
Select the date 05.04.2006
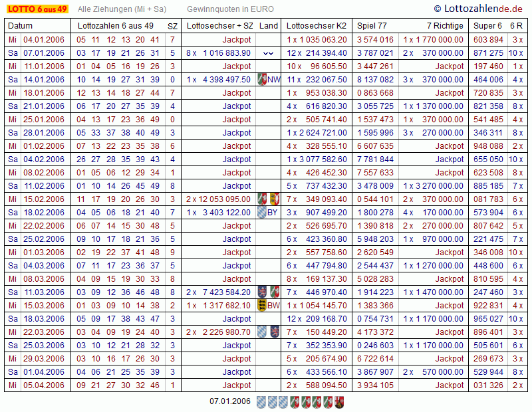click(44, 385)
